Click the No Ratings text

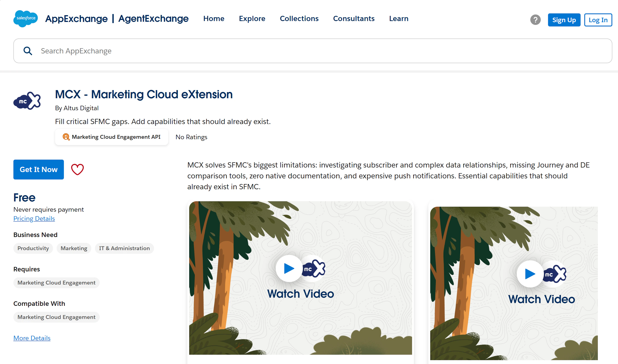(191, 137)
